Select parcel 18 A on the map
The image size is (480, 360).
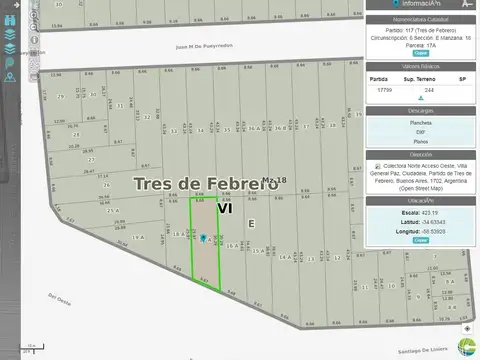point(179,234)
